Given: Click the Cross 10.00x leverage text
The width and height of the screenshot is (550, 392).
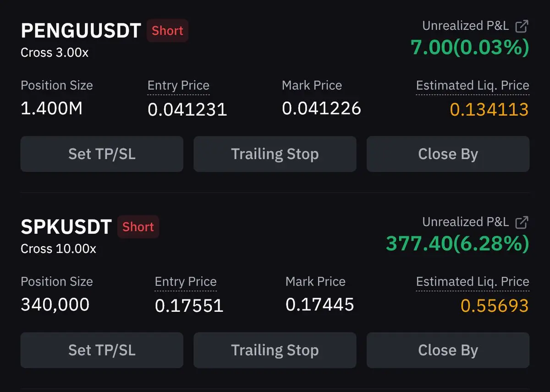Looking at the screenshot, I should pyautogui.click(x=59, y=249).
